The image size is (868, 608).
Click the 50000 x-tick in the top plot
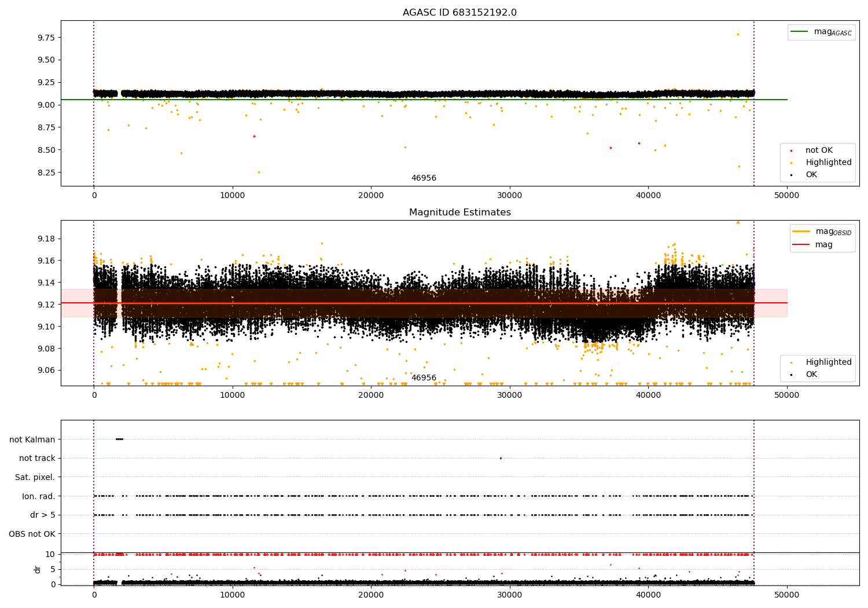click(x=787, y=196)
